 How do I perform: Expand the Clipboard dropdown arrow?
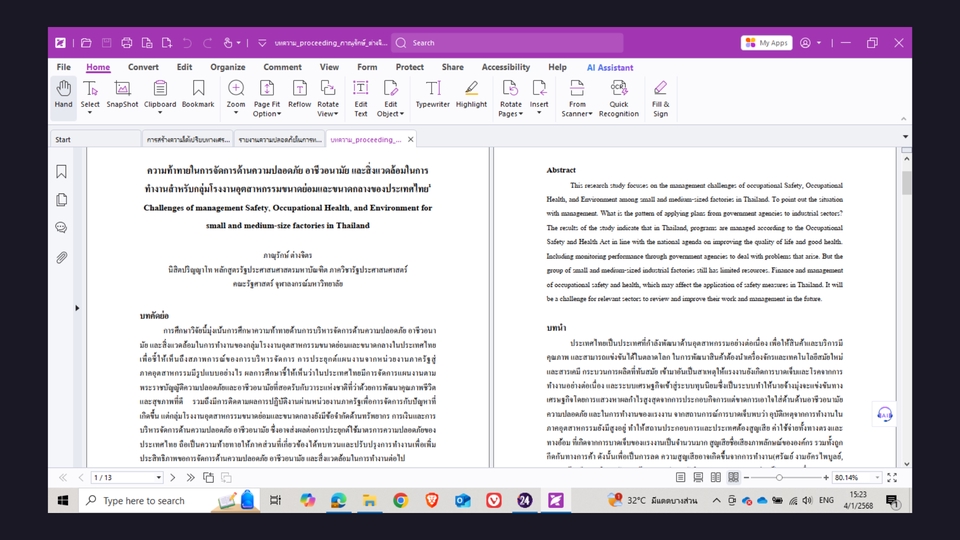(160, 113)
